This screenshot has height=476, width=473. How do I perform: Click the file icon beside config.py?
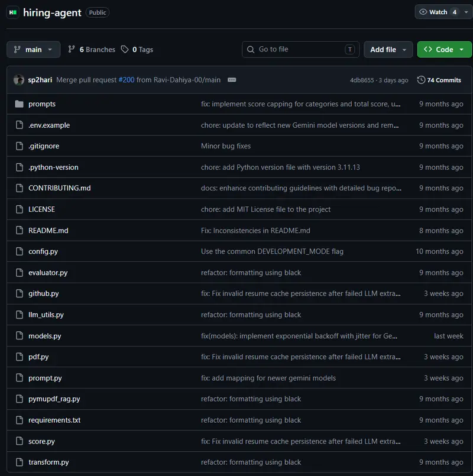20,251
